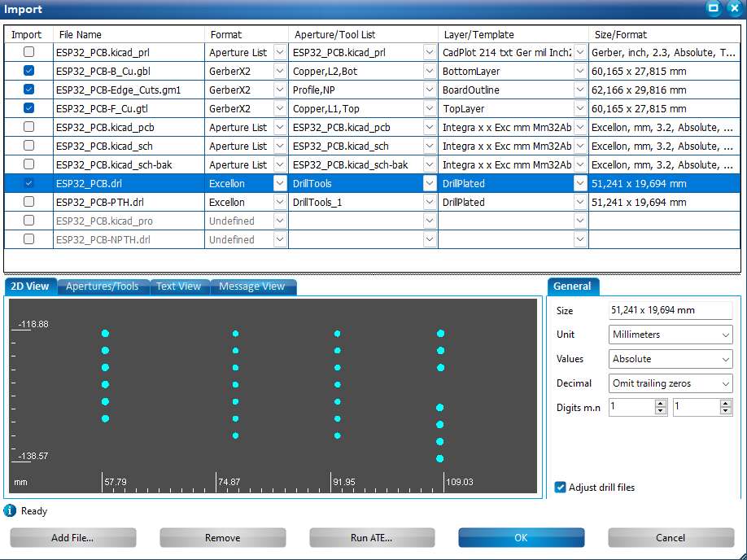The height and width of the screenshot is (560, 747).
Task: Increase the second Digits m.n stepper
Action: point(726,403)
